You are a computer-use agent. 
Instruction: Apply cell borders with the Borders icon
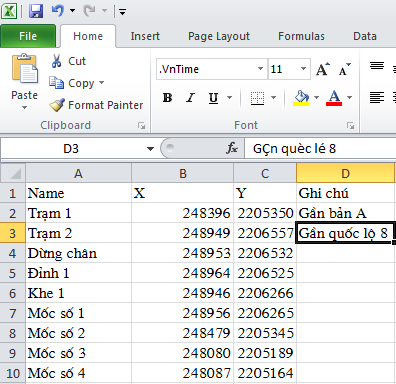[257, 98]
